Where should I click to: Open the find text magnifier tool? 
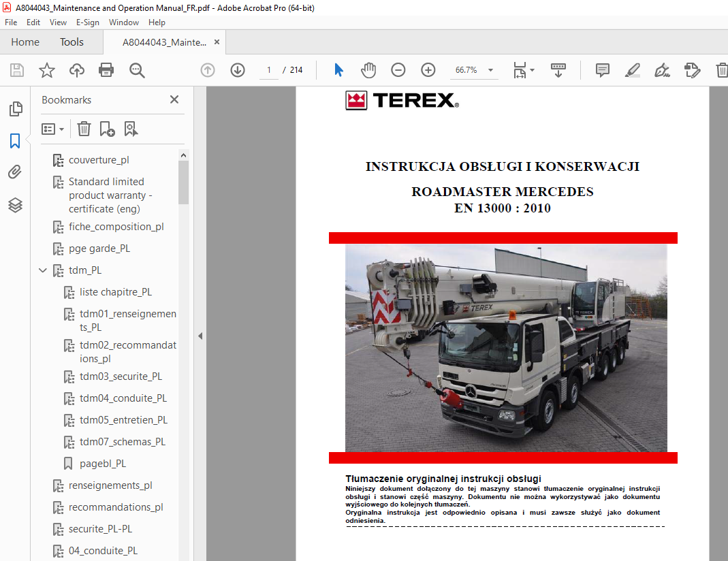pyautogui.click(x=137, y=70)
